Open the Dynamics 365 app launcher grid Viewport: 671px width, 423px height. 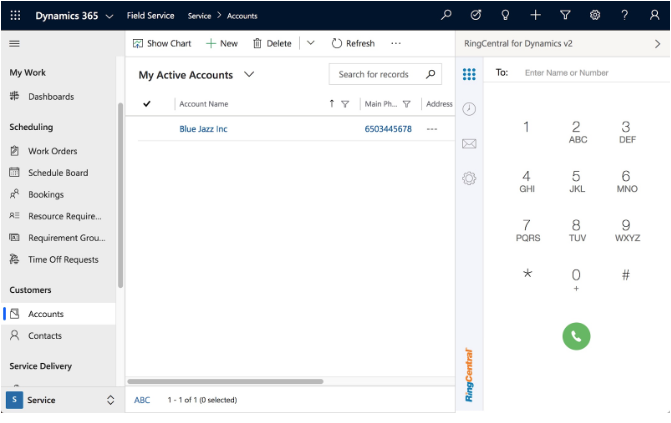pos(15,16)
